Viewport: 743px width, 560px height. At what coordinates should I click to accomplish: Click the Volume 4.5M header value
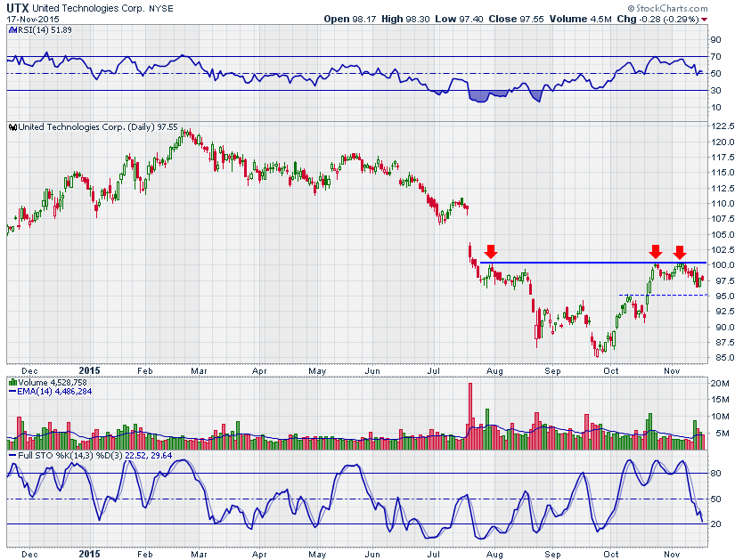581,19
